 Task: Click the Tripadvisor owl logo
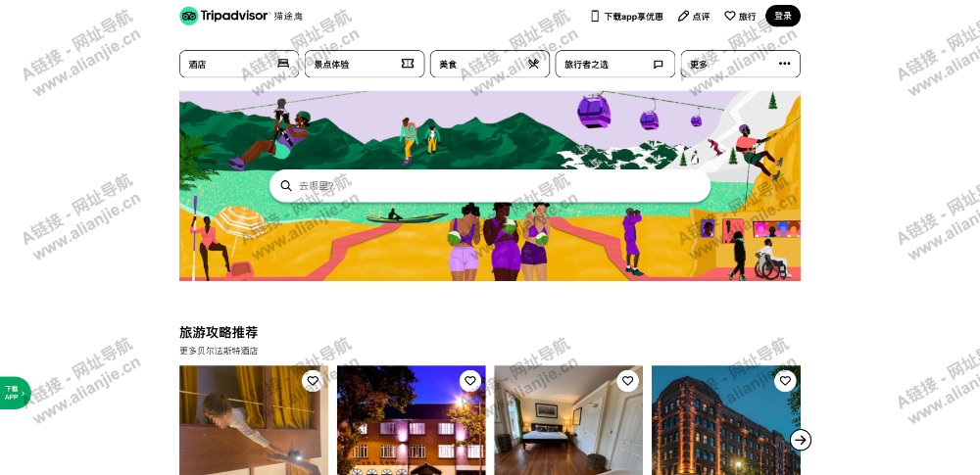pos(189,17)
